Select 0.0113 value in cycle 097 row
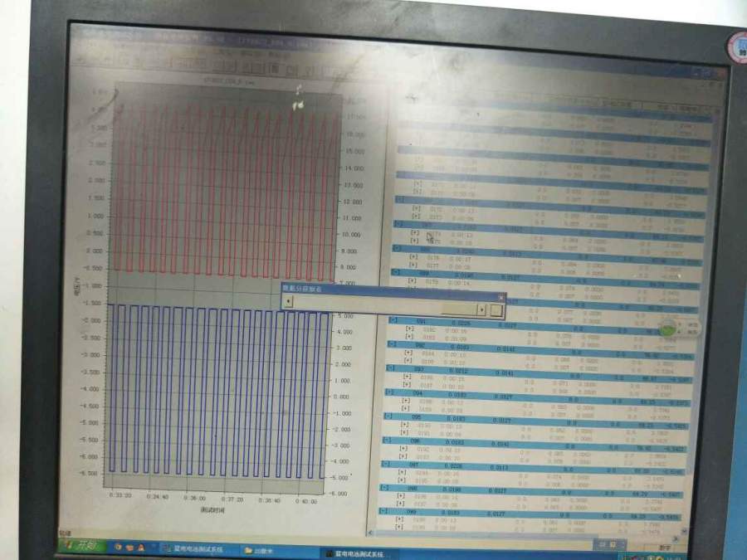747x560 pixels. (499, 468)
